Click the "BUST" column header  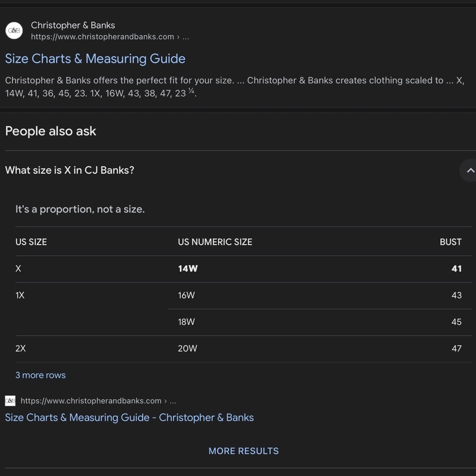click(450, 242)
